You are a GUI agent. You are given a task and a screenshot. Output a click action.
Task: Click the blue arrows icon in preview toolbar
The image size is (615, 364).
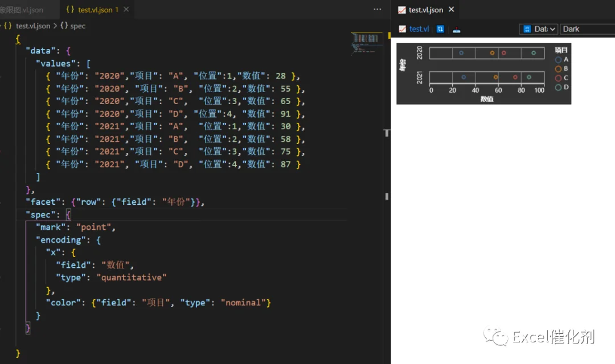(x=440, y=29)
